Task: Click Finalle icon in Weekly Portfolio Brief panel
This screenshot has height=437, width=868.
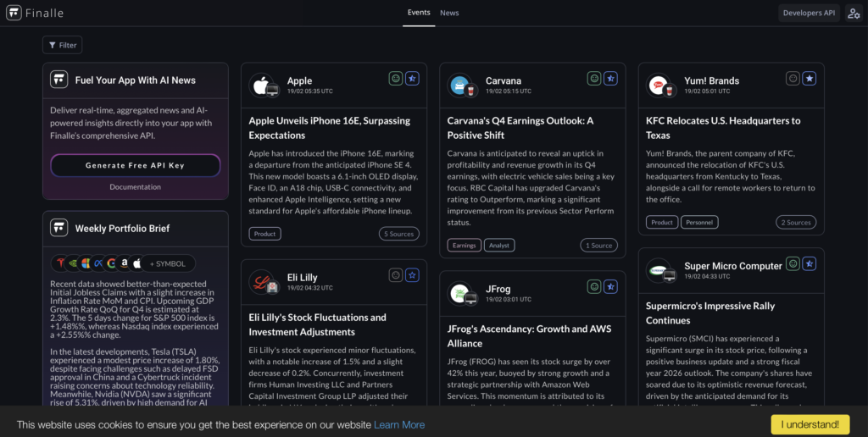Action: pyautogui.click(x=59, y=228)
